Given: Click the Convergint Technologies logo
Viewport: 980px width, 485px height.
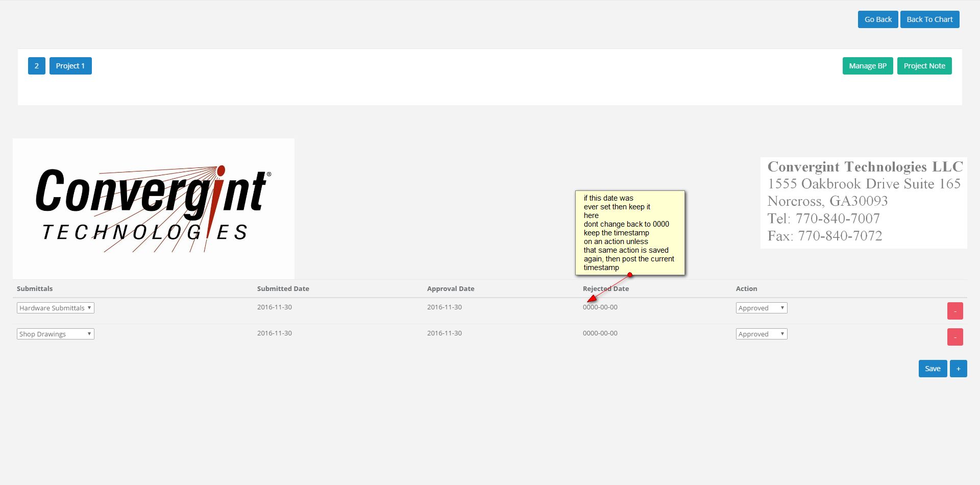Looking at the screenshot, I should point(154,208).
